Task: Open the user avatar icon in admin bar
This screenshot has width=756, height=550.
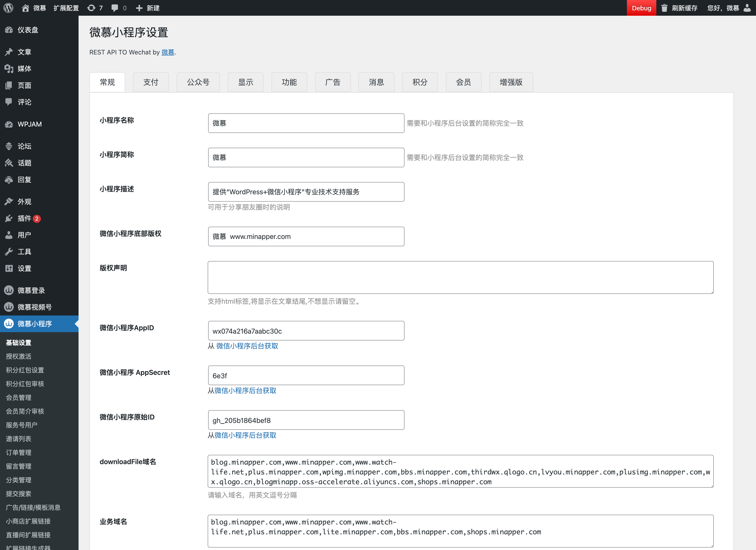Action: coord(747,8)
